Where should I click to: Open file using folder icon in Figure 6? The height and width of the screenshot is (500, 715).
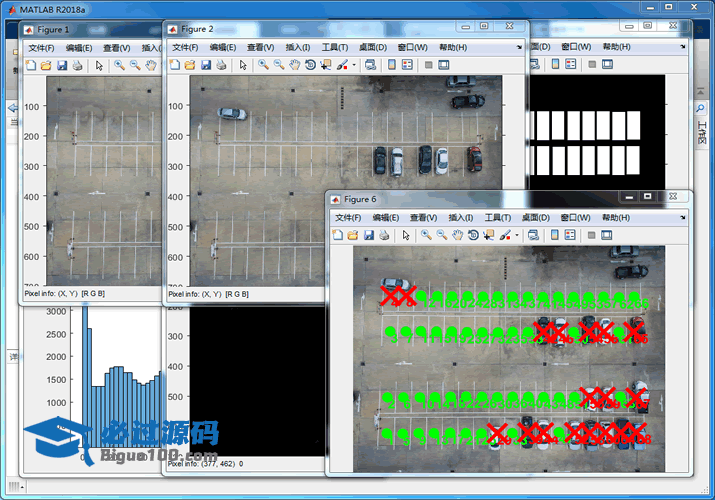[353, 235]
